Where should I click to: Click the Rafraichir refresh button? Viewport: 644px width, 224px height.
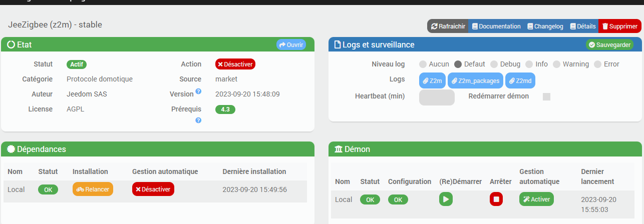[448, 26]
